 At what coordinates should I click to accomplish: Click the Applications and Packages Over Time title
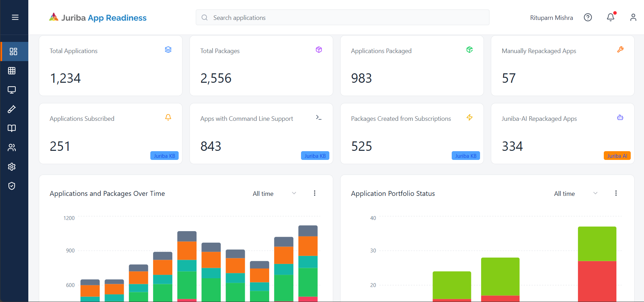107,193
